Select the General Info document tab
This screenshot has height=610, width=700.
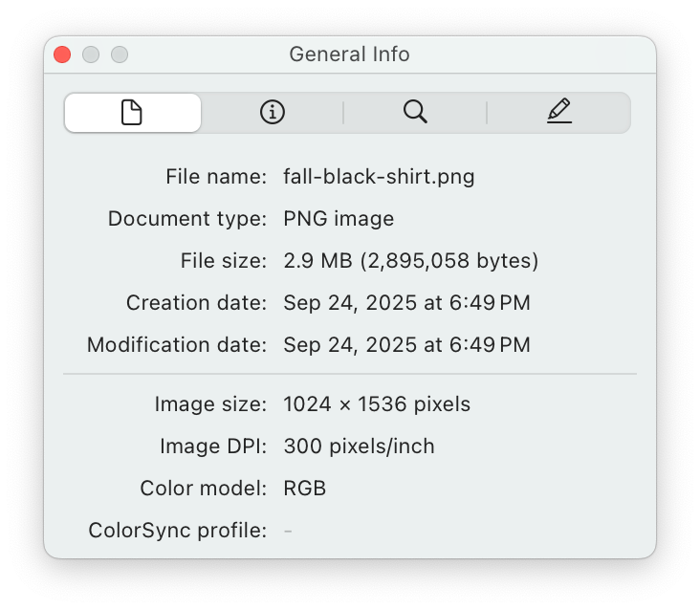[132, 113]
